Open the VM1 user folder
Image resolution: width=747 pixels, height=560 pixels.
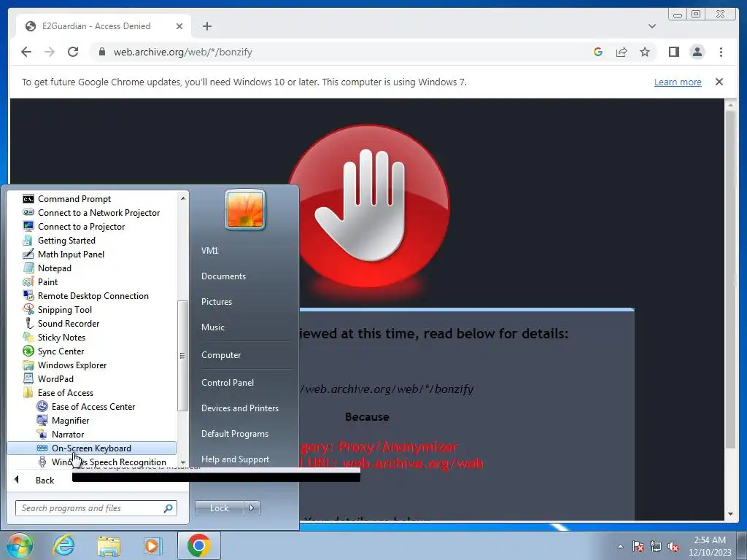[x=209, y=251]
